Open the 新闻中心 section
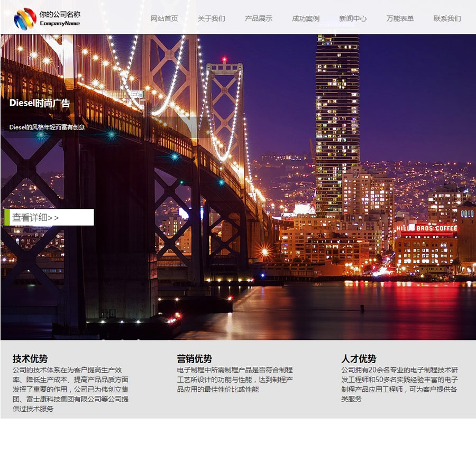The image size is (476, 453). pos(353,19)
